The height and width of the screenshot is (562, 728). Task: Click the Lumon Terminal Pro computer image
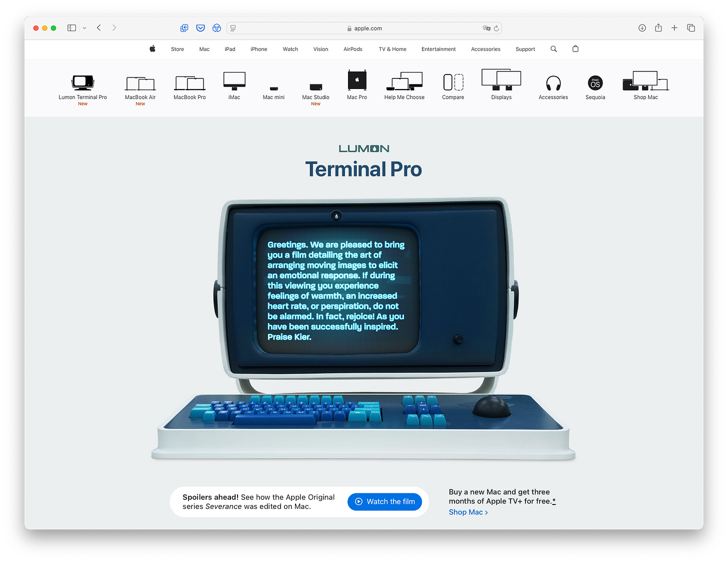click(363, 328)
